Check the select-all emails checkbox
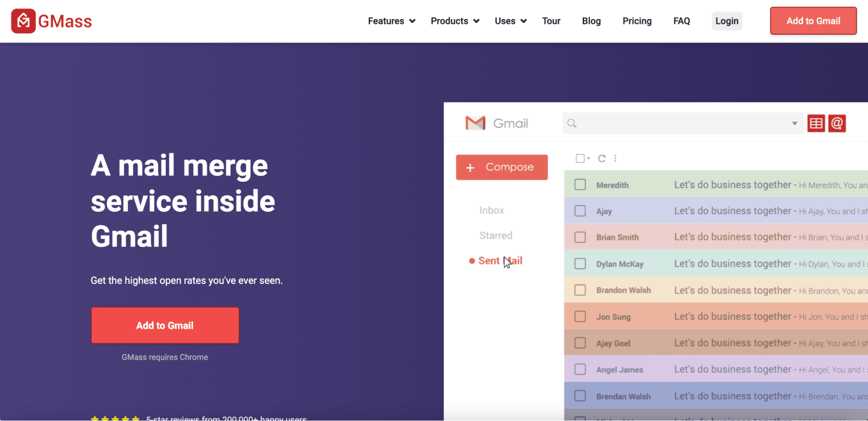The image size is (868, 421). [x=580, y=158]
